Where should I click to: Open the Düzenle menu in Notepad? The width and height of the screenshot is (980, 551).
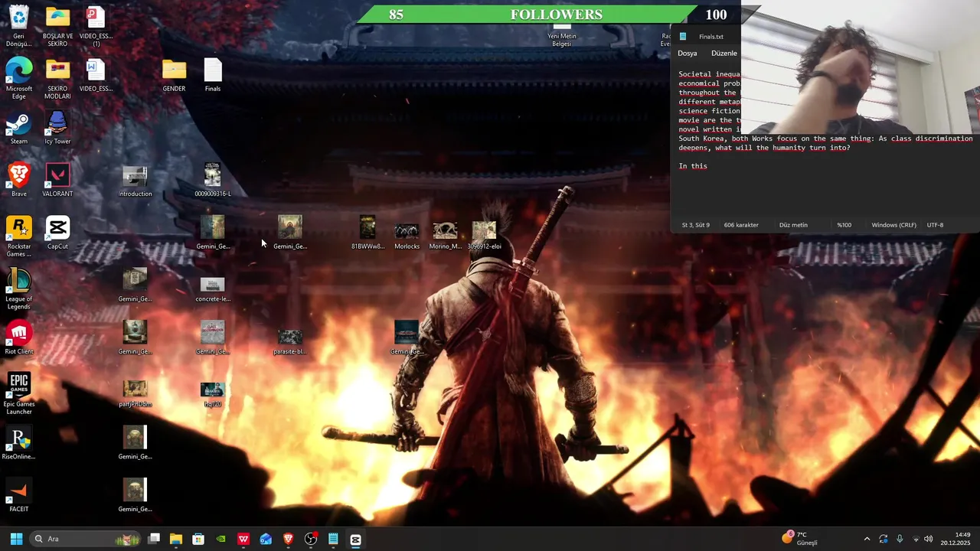(x=724, y=54)
